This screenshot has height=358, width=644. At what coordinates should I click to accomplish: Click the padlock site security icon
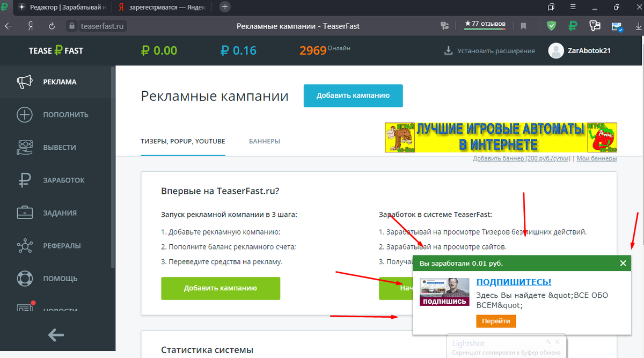pyautogui.click(x=72, y=26)
